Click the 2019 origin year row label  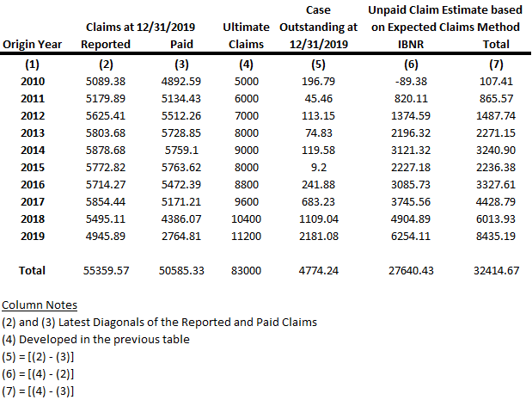[x=32, y=237]
